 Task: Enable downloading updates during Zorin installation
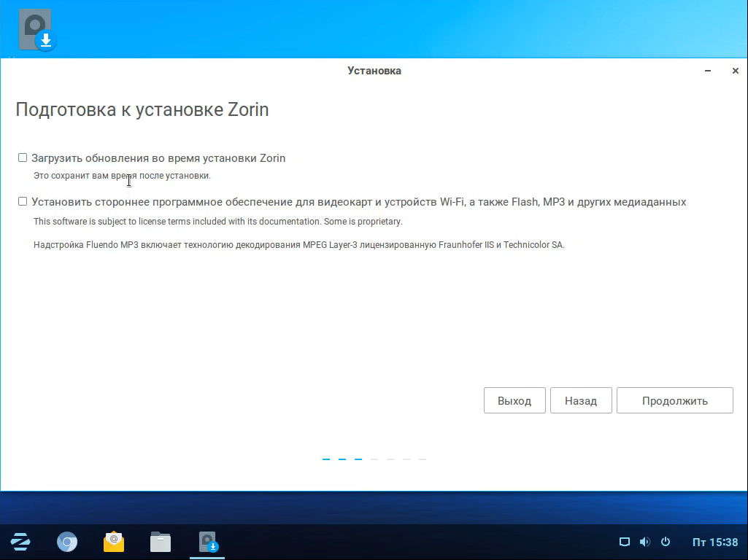click(23, 157)
